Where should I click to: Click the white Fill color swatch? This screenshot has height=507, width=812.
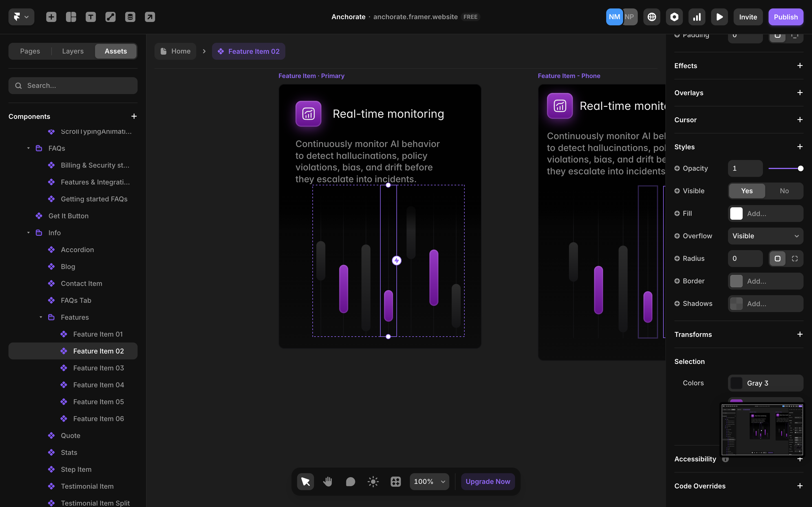pyautogui.click(x=736, y=214)
